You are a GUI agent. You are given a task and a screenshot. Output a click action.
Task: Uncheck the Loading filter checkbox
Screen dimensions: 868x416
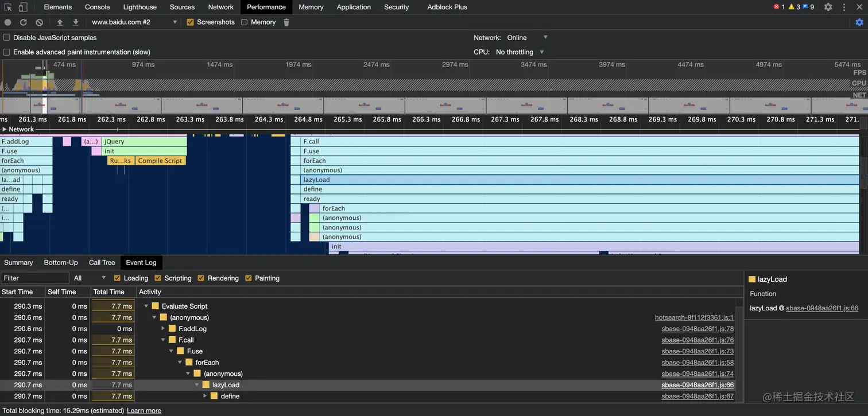pyautogui.click(x=117, y=278)
